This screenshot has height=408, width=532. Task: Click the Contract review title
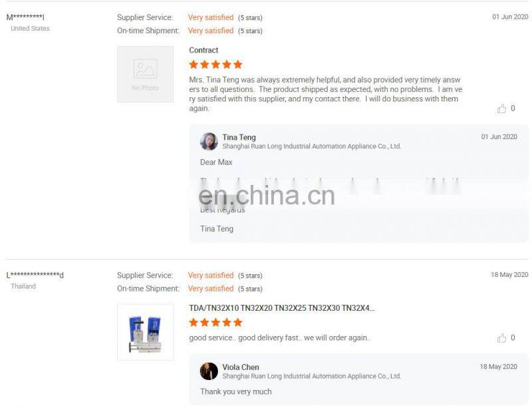203,51
